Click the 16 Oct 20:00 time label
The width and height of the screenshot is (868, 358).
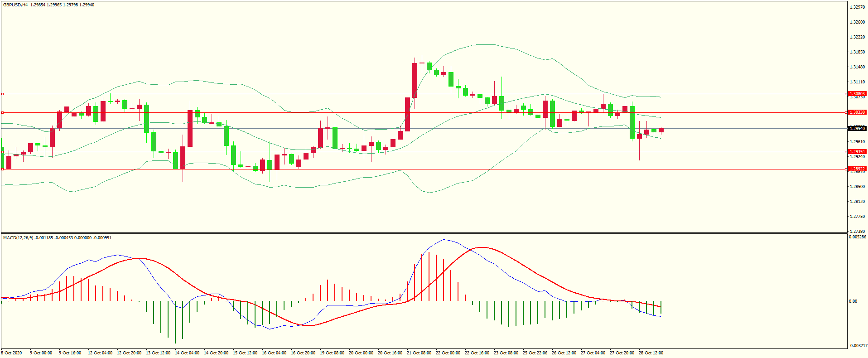[x=303, y=353]
